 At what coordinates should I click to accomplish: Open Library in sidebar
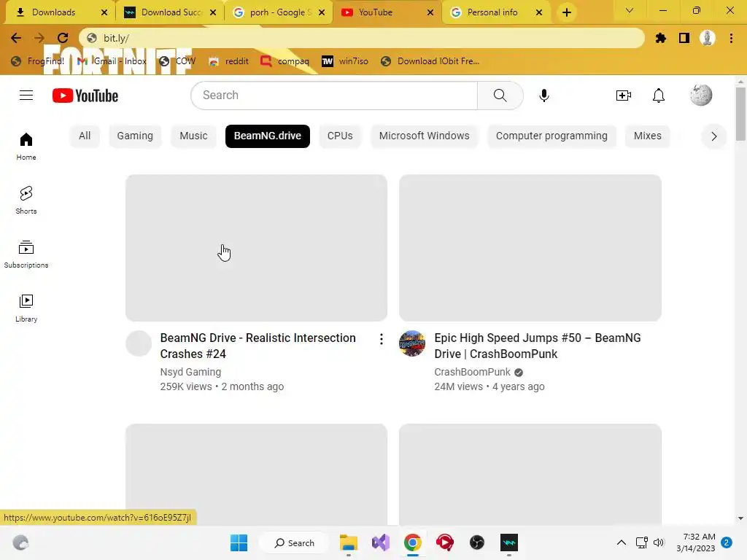coord(26,308)
